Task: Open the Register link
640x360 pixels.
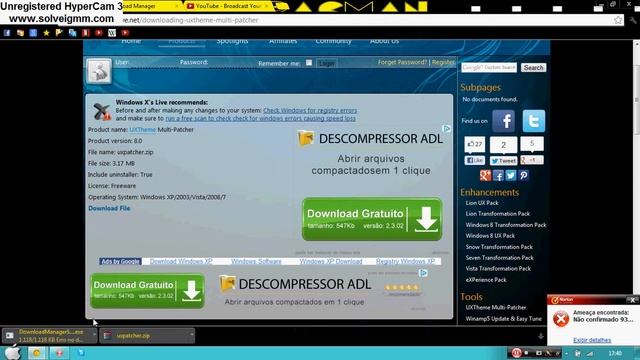Action: 443,62
